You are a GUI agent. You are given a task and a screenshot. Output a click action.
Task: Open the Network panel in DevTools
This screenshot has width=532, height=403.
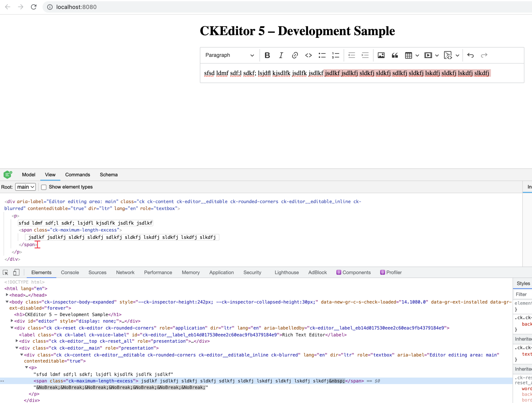125,272
